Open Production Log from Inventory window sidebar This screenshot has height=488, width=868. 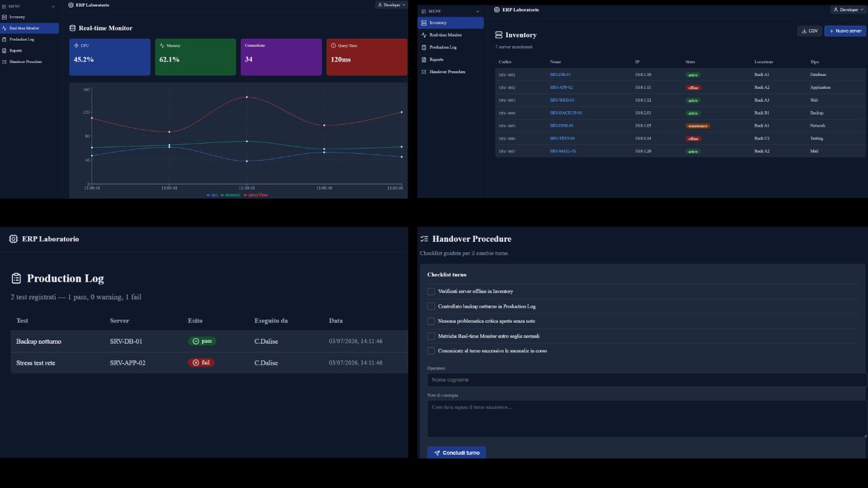[x=451, y=47]
